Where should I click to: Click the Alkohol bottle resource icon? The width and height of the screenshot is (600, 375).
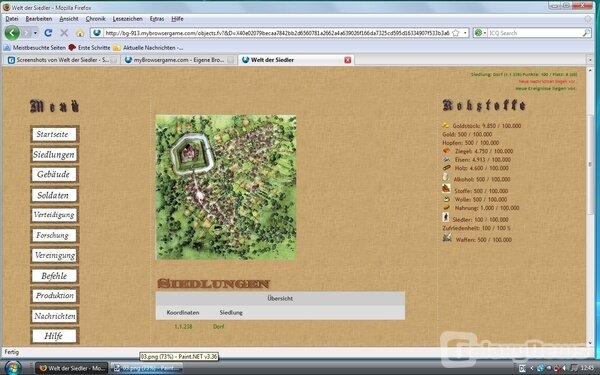[445, 177]
